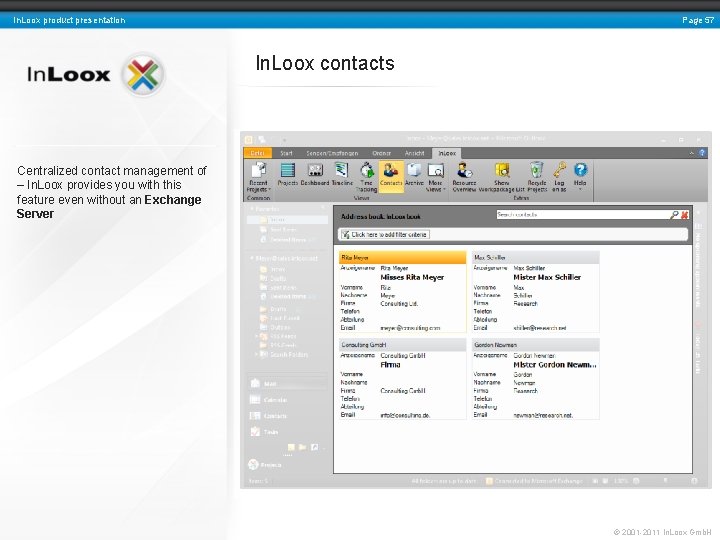Collapse the mailbox account tree node
The image size is (720, 540).
252,258
